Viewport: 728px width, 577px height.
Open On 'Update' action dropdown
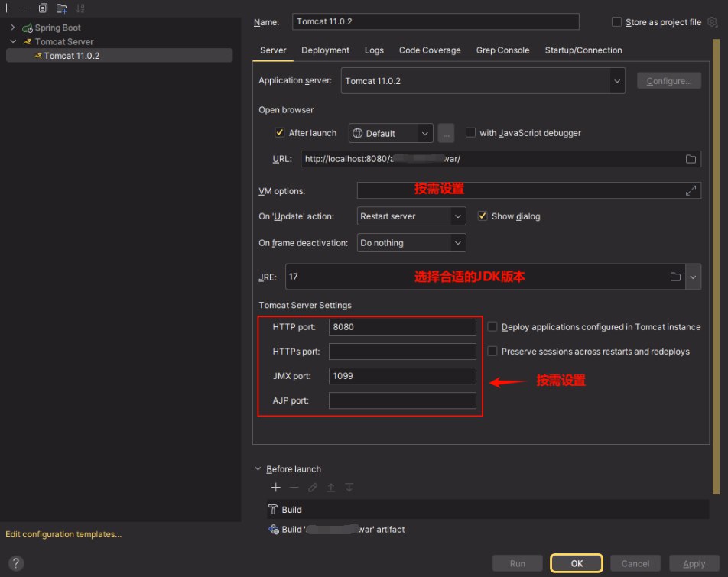point(411,216)
